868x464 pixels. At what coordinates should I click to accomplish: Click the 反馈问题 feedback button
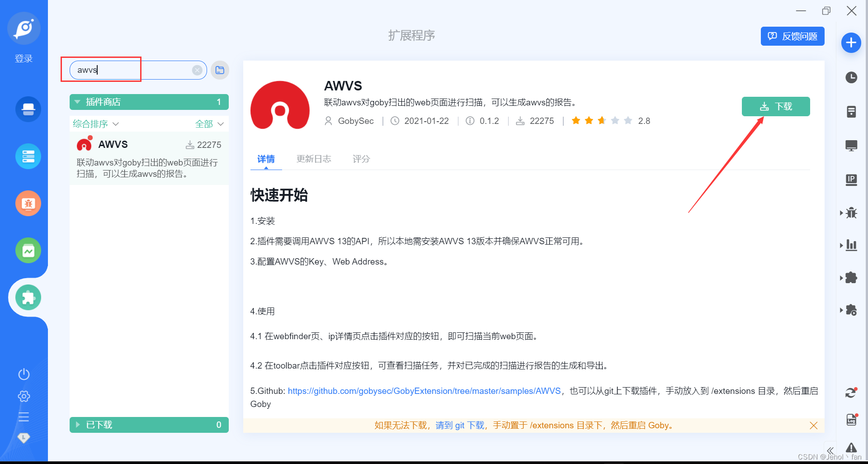tap(793, 36)
